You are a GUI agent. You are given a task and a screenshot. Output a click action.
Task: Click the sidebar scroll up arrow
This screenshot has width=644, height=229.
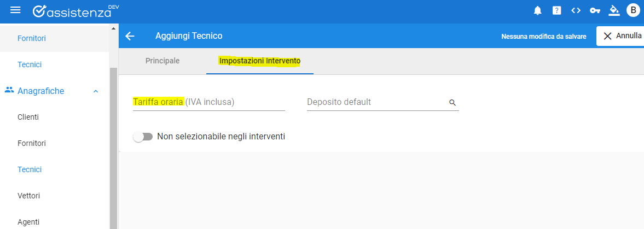click(x=113, y=29)
